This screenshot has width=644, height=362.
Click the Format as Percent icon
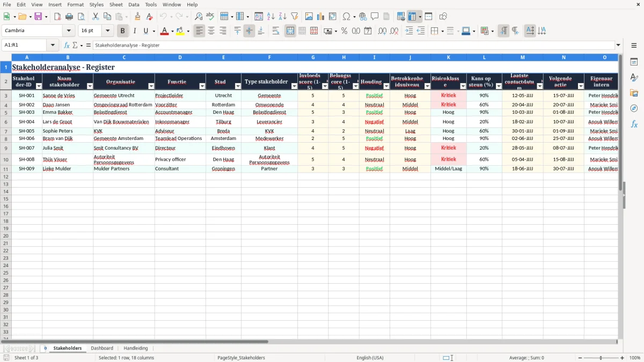tap(344, 31)
